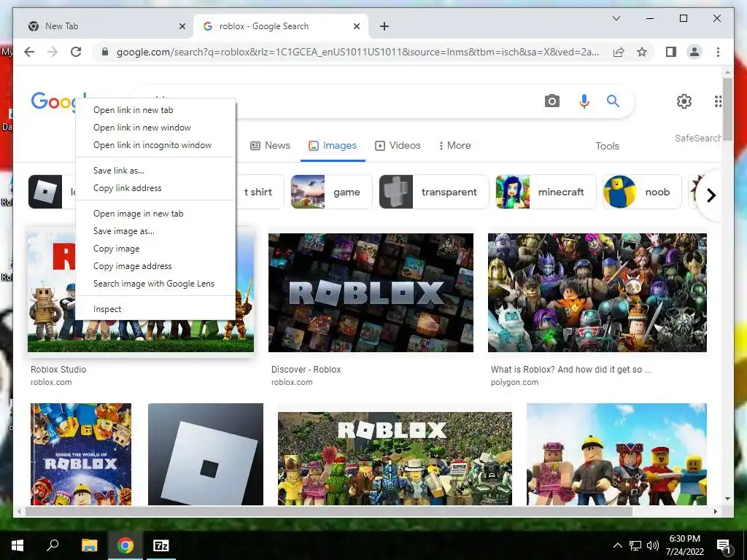This screenshot has height=560, width=747.
Task: Choose Copy image address
Action: click(x=155, y=266)
